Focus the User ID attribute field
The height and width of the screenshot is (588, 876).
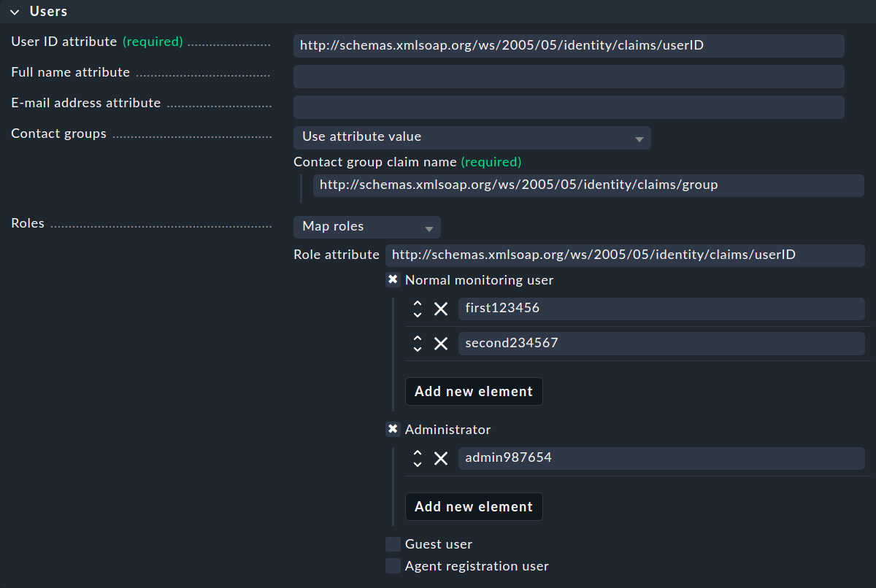[x=568, y=46]
